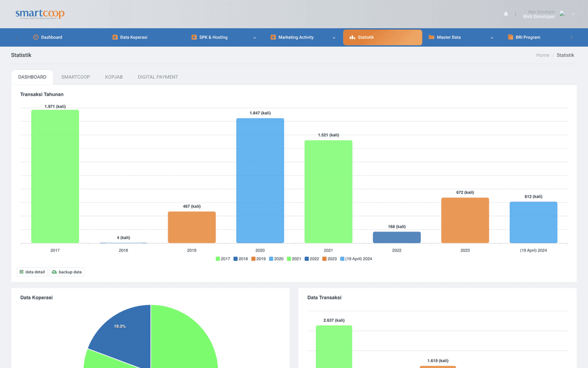588x368 pixels.
Task: Click the backup data button
Action: tap(66, 272)
